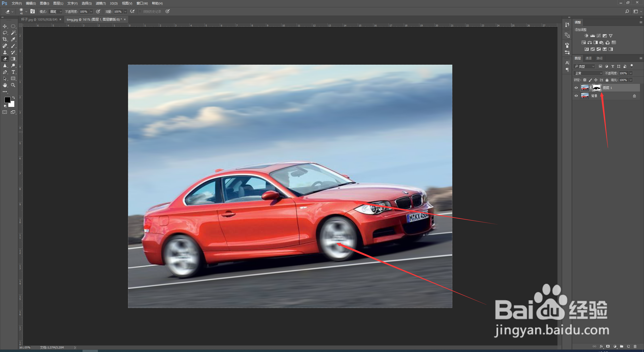Image resolution: width=644 pixels, height=352 pixels.
Task: Open the 模式 eraser mode dropdown
Action: [x=55, y=12]
